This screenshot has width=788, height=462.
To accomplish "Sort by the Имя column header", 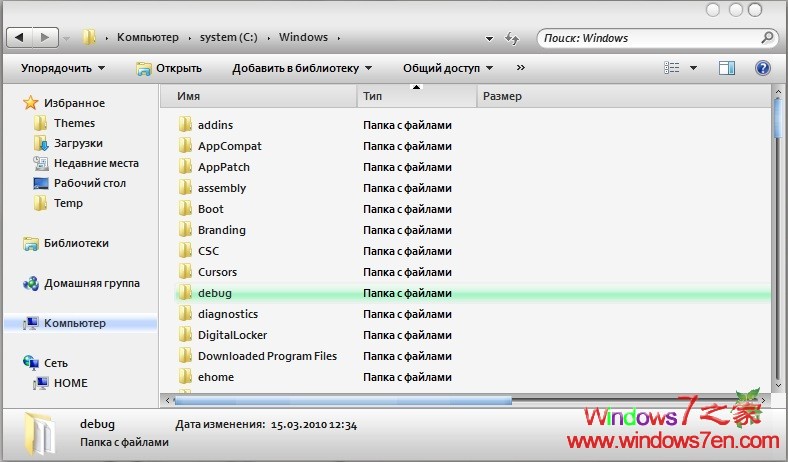I will coord(259,96).
